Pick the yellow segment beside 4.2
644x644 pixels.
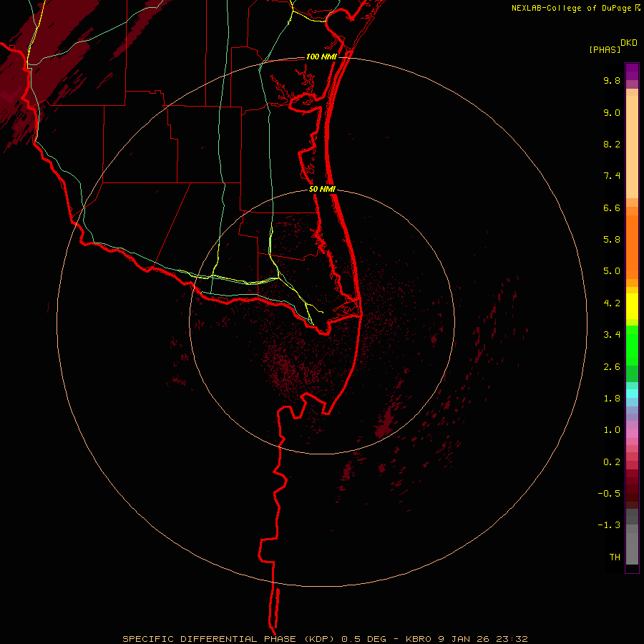coord(632,306)
